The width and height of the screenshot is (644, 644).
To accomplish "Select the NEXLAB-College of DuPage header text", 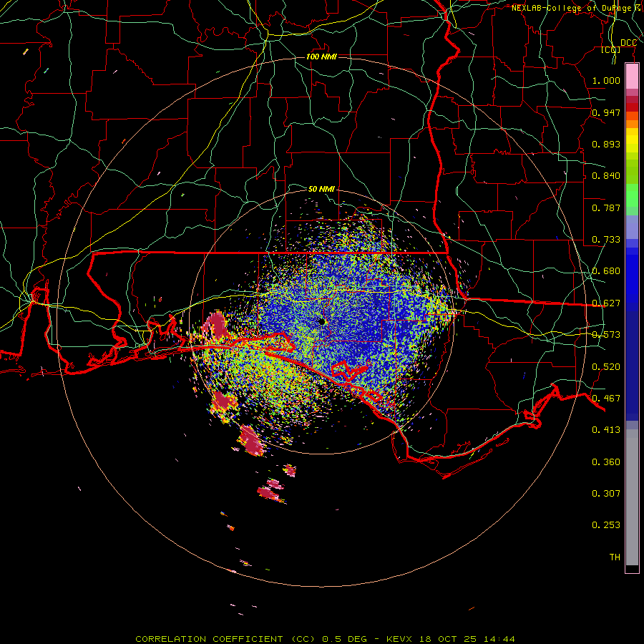I will [x=577, y=8].
